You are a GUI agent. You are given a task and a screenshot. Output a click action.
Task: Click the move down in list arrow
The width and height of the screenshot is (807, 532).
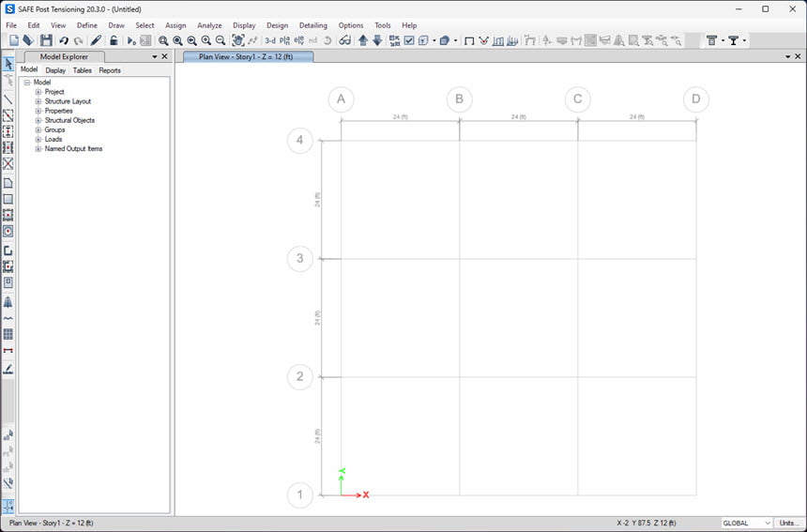pyautogui.click(x=377, y=40)
